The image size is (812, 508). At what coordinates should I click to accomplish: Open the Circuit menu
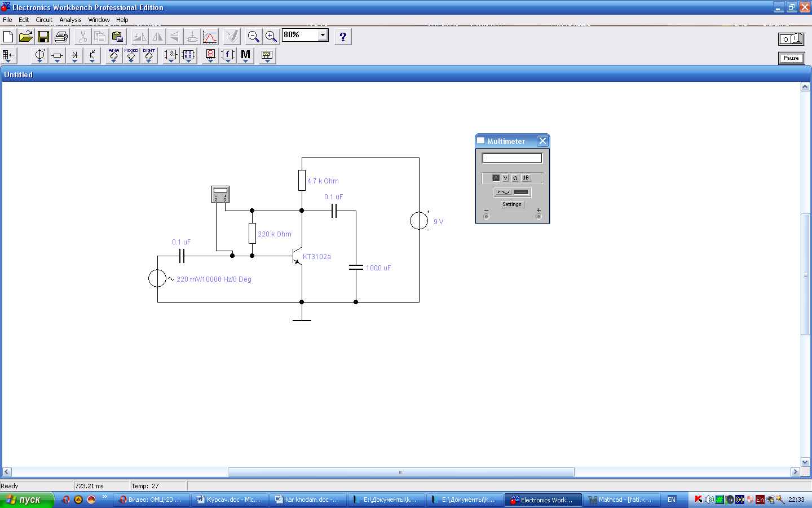44,20
